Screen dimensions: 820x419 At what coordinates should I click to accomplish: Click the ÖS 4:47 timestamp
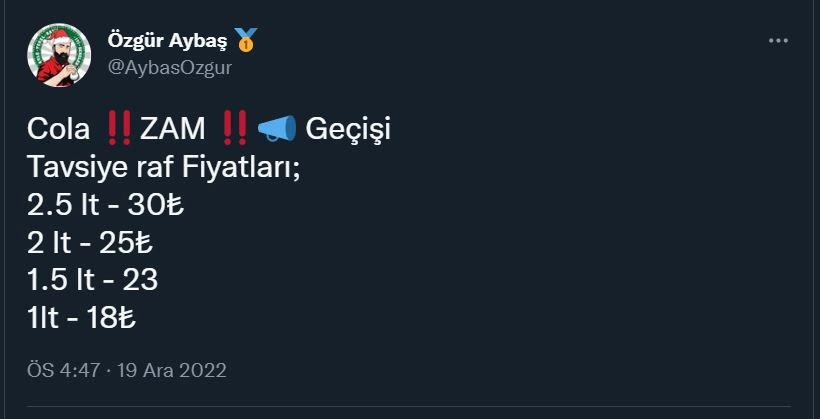63,370
